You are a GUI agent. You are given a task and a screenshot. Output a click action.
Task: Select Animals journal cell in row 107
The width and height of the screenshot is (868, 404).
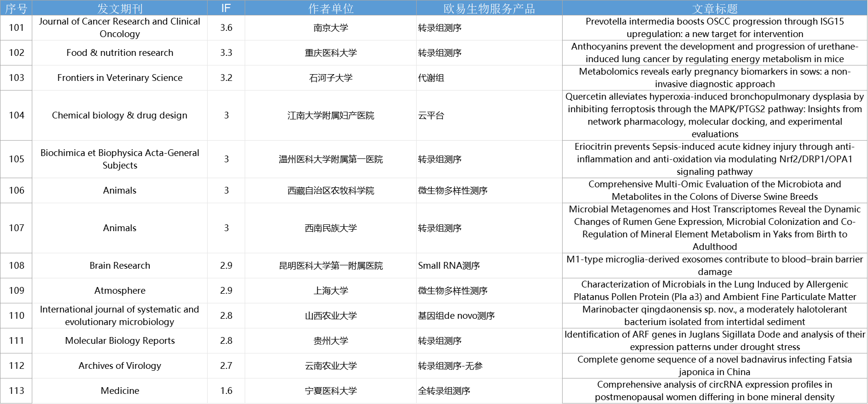coord(120,228)
